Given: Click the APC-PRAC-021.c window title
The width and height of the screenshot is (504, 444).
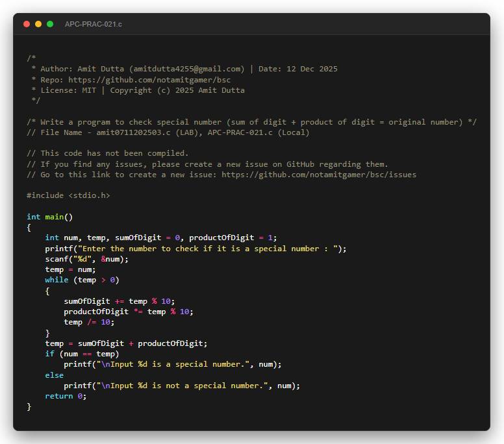Looking at the screenshot, I should 94,24.
